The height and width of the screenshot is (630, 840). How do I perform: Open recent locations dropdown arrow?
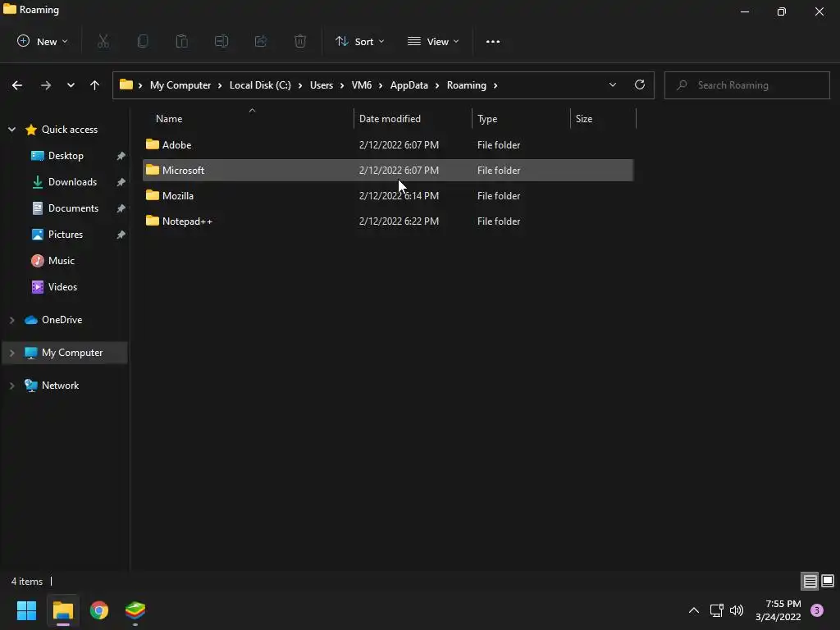[x=71, y=85]
